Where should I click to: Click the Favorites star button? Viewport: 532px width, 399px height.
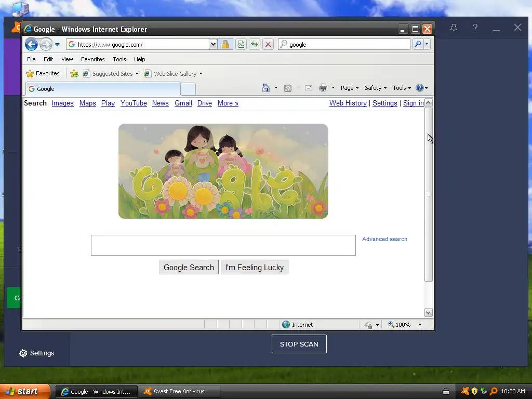point(43,73)
